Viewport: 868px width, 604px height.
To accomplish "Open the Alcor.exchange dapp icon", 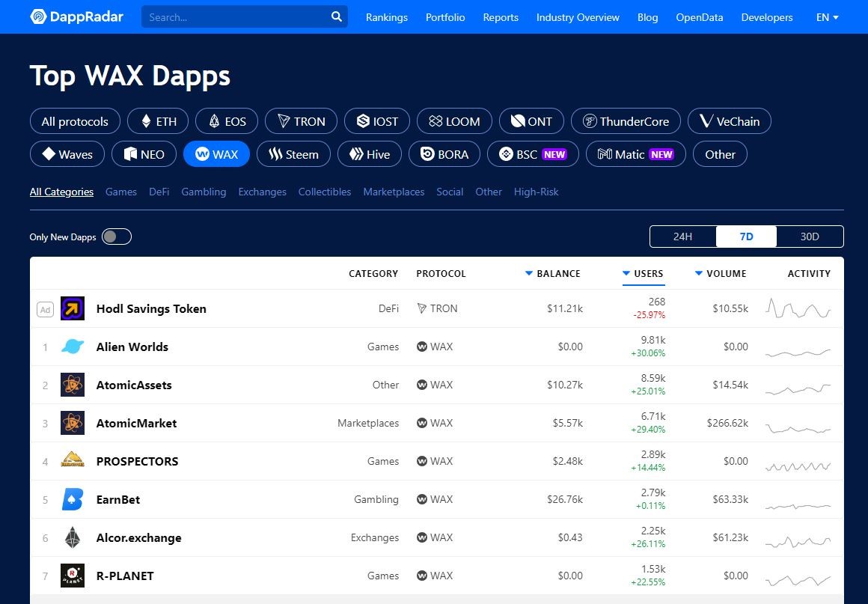I will coord(73,537).
